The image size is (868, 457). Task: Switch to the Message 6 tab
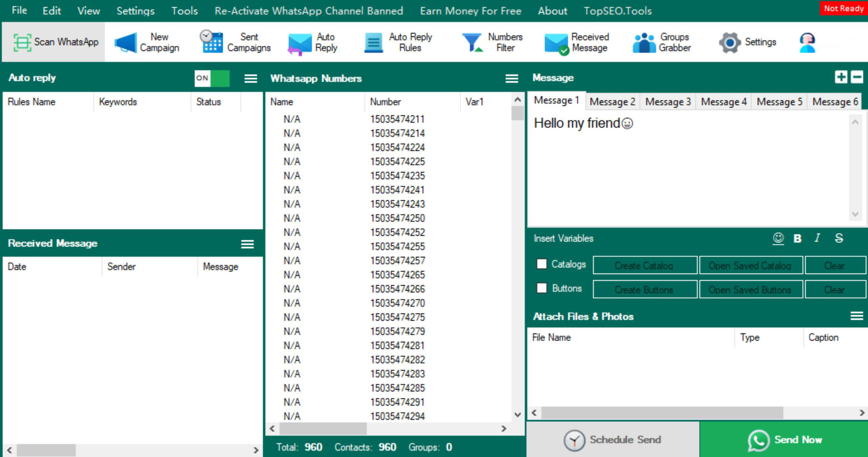pyautogui.click(x=835, y=102)
